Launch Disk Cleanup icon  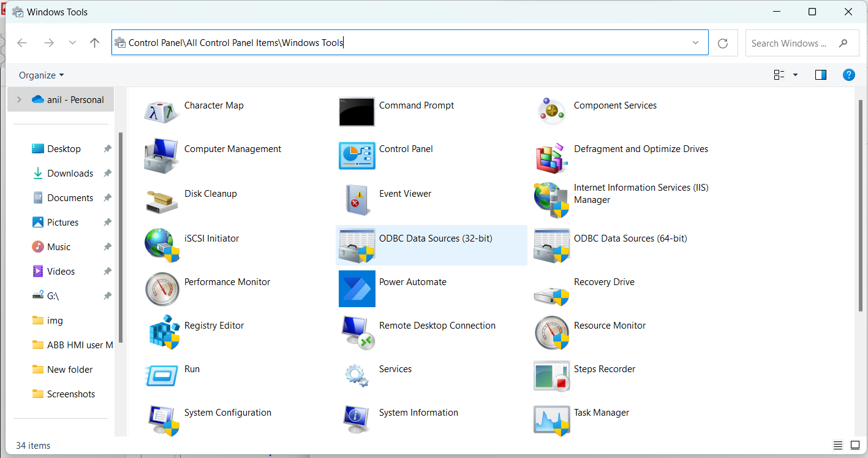(162, 200)
